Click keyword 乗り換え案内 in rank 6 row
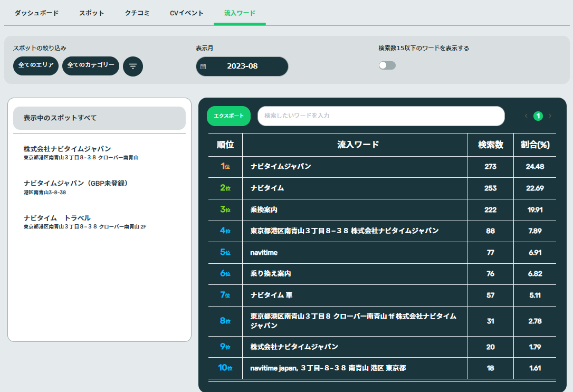The width and height of the screenshot is (573, 392). click(x=271, y=274)
